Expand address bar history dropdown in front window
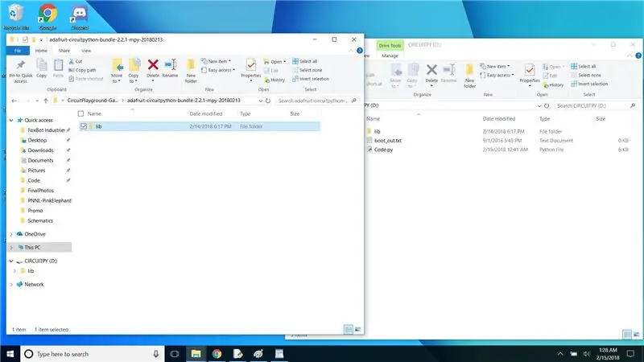The width and height of the screenshot is (644, 362). pos(260,101)
